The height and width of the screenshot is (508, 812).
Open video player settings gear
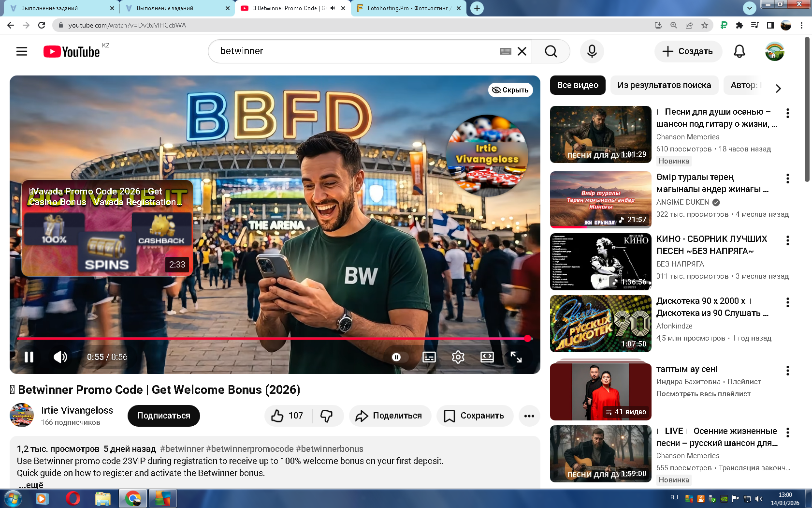point(458,357)
